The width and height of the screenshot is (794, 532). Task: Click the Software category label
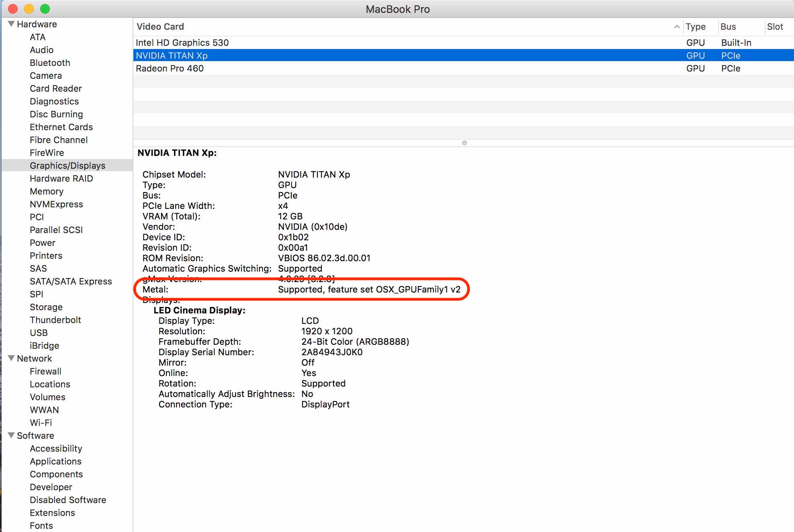coord(35,436)
